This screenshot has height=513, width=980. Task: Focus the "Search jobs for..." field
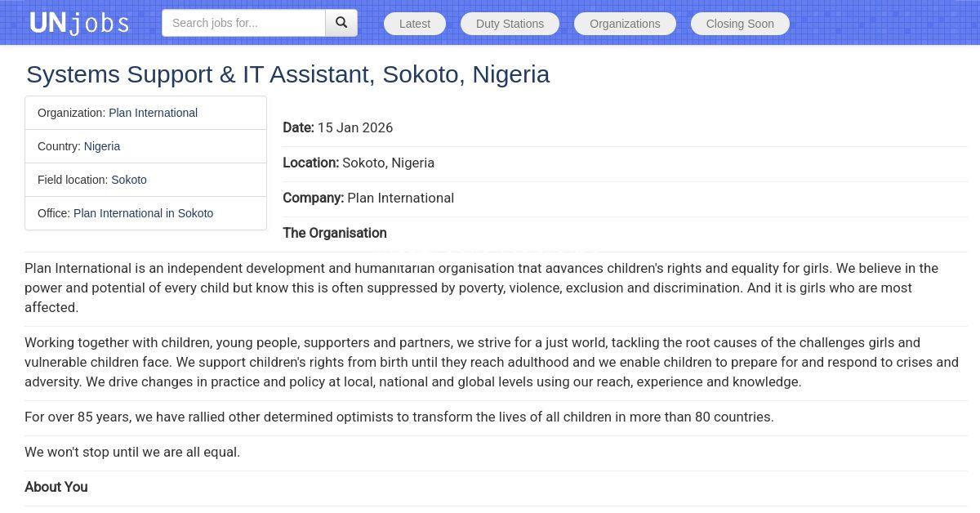pos(243,23)
